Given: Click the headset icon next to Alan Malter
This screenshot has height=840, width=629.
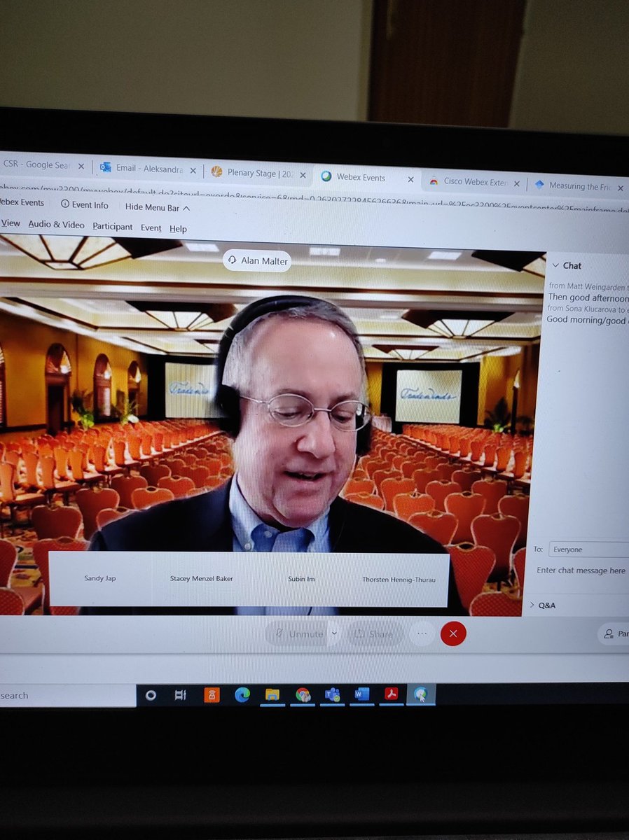Looking at the screenshot, I should pos(233,260).
